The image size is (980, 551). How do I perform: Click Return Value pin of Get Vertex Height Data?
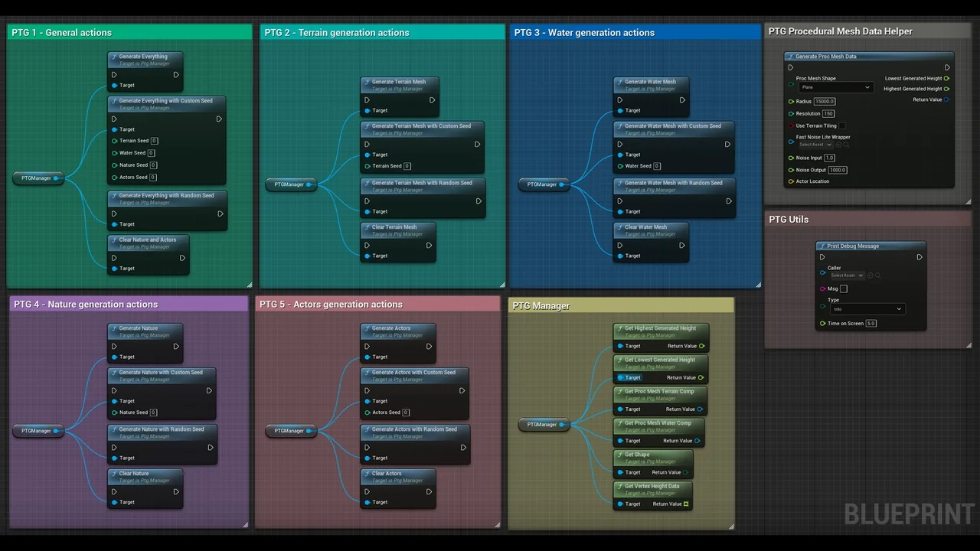point(686,504)
